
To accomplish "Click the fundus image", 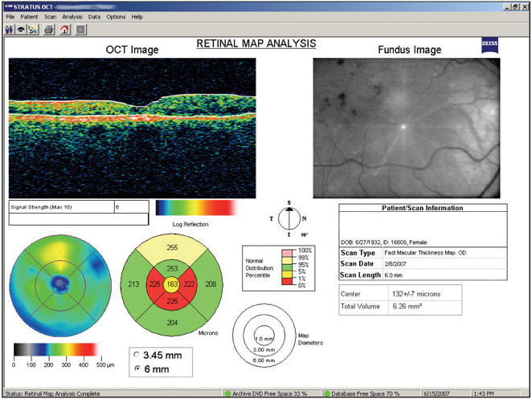I will coord(407,128).
